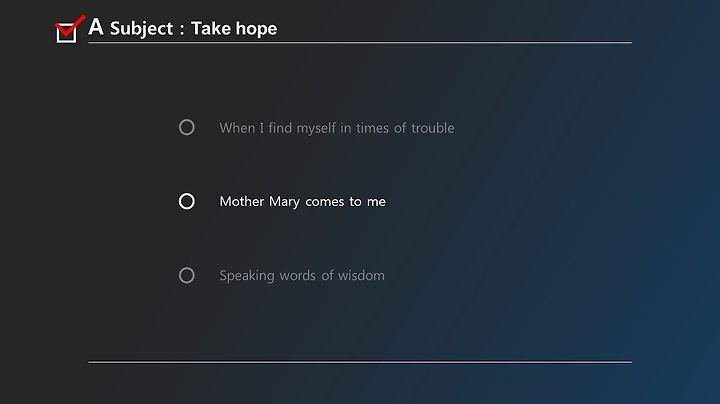Image resolution: width=720 pixels, height=404 pixels.
Task: Click the word "trouble" in the first option
Action: pyautogui.click(x=433, y=128)
